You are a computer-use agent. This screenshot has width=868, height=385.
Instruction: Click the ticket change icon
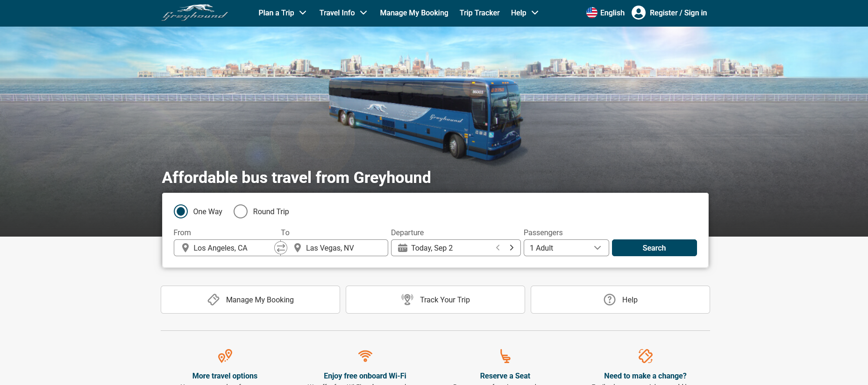[646, 356]
